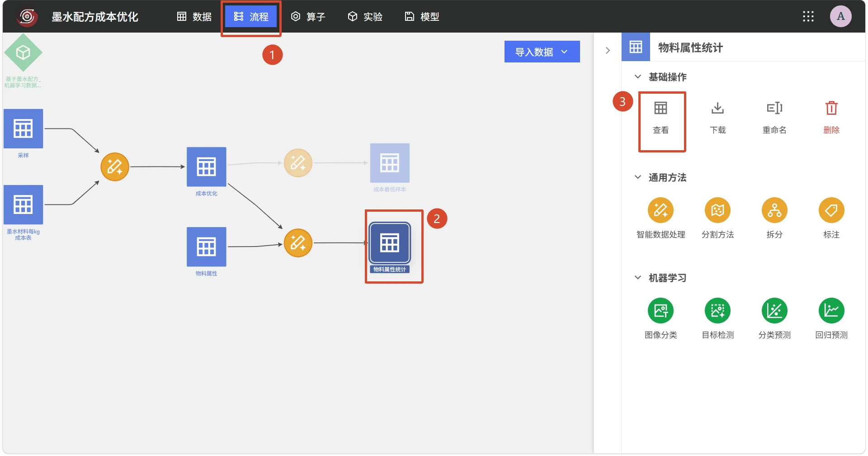Viewport: 868px width, 456px height.
Task: Open 智能数据处理 smart data processing
Action: pyautogui.click(x=660, y=210)
